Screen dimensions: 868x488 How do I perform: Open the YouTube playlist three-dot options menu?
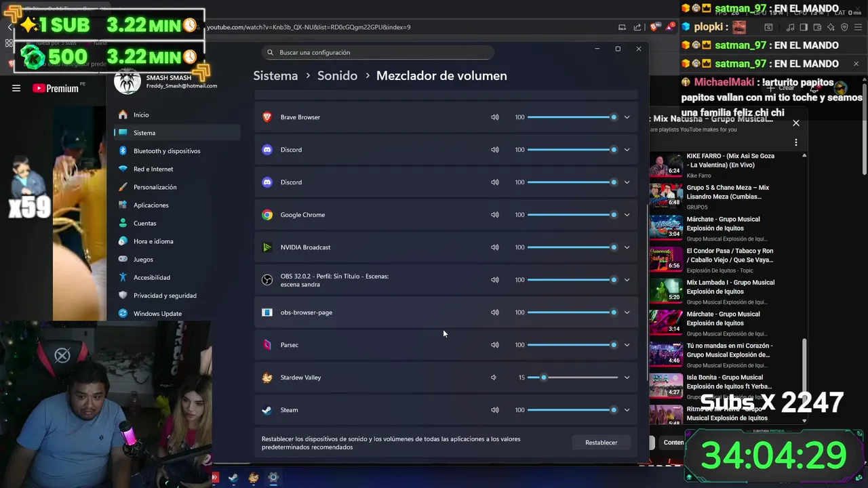click(796, 142)
